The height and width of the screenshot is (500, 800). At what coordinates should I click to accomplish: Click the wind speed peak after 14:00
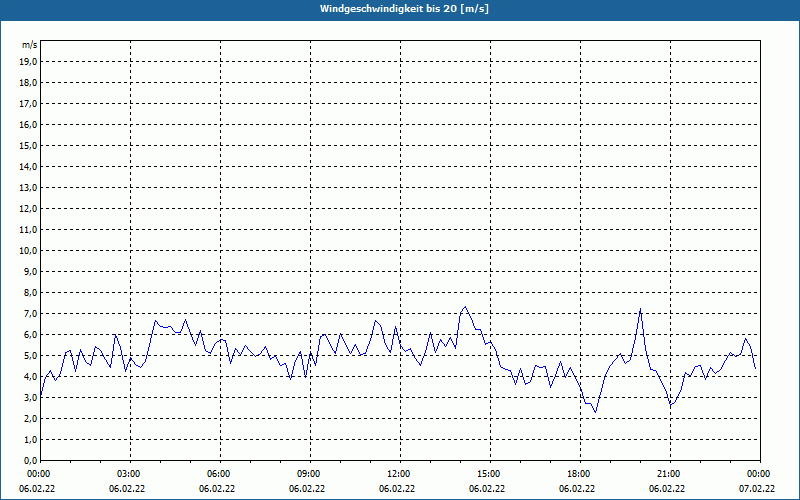click(465, 307)
